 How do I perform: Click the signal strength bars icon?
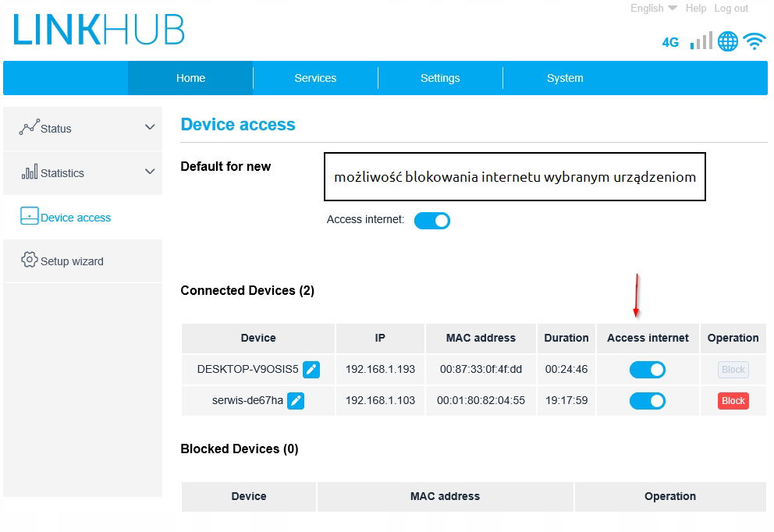(701, 41)
